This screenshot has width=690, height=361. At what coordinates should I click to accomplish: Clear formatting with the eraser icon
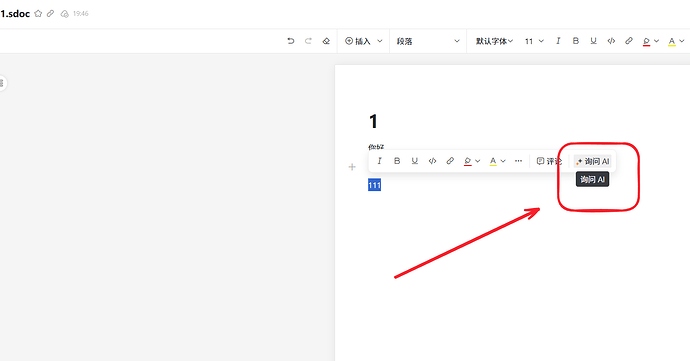(326, 41)
